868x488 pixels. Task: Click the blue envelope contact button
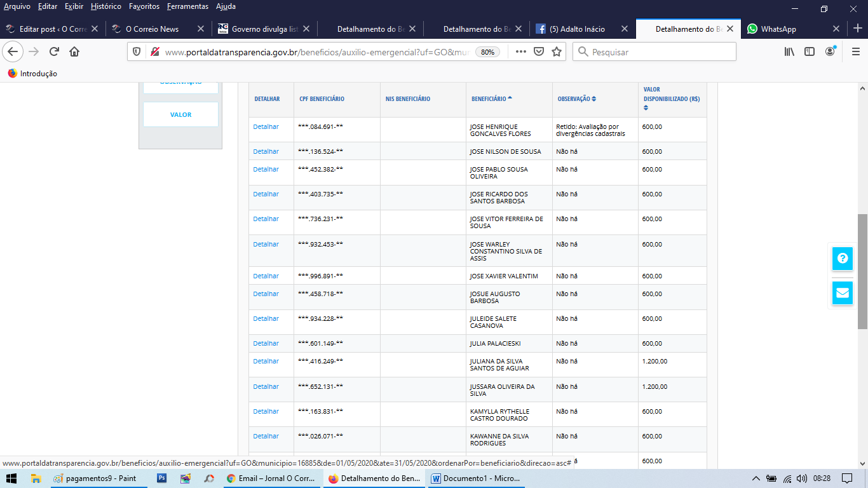pos(843,293)
